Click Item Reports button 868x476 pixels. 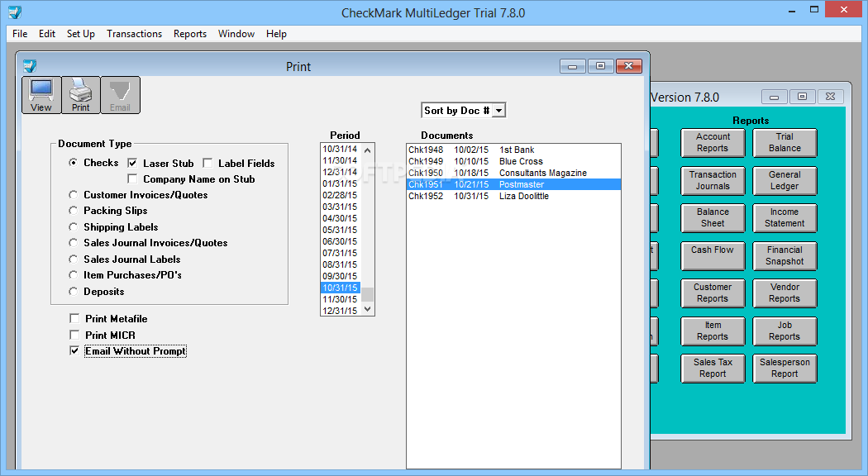[x=713, y=331]
